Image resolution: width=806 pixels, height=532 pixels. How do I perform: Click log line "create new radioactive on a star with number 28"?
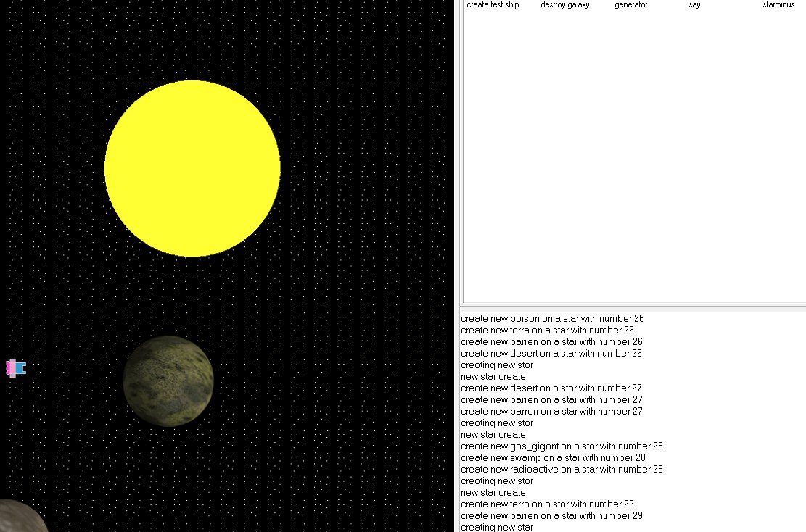click(x=562, y=470)
